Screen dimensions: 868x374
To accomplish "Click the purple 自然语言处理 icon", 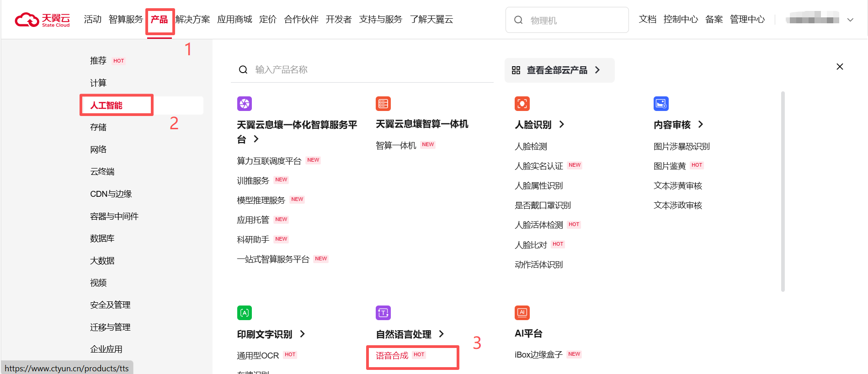I will [383, 313].
